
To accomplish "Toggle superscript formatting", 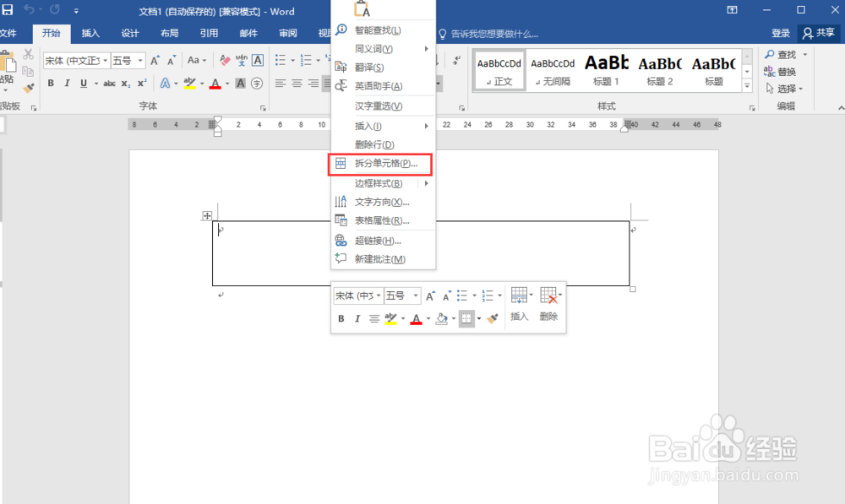I will click(x=142, y=83).
